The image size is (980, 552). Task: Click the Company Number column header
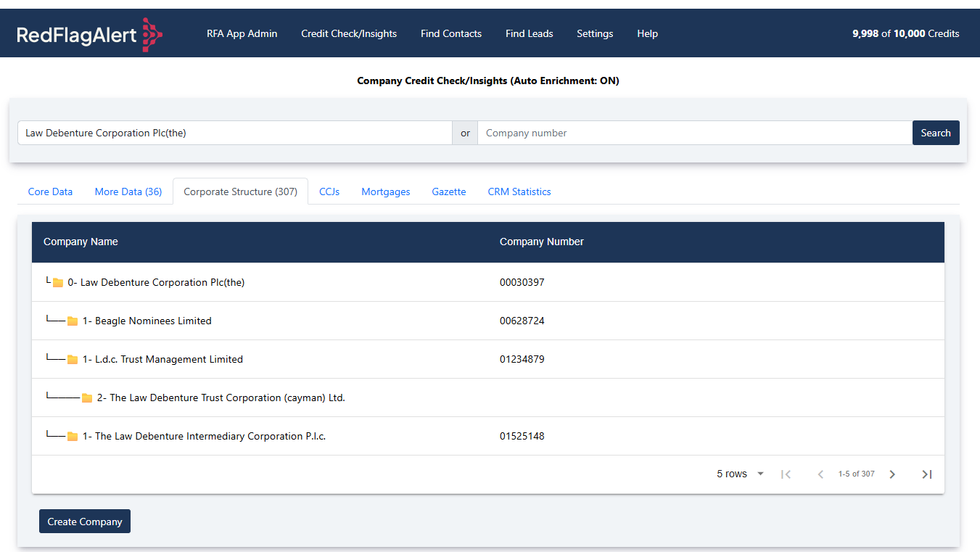[x=542, y=242]
